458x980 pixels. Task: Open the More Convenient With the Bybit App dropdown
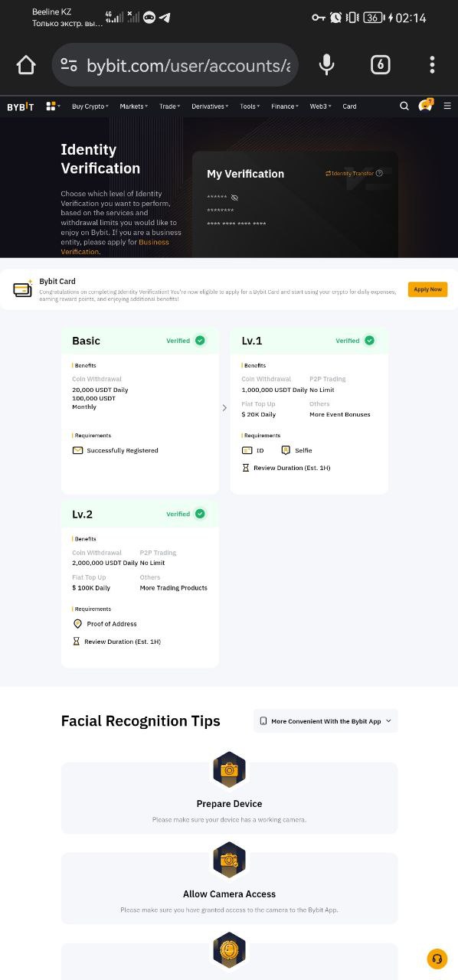pos(326,721)
